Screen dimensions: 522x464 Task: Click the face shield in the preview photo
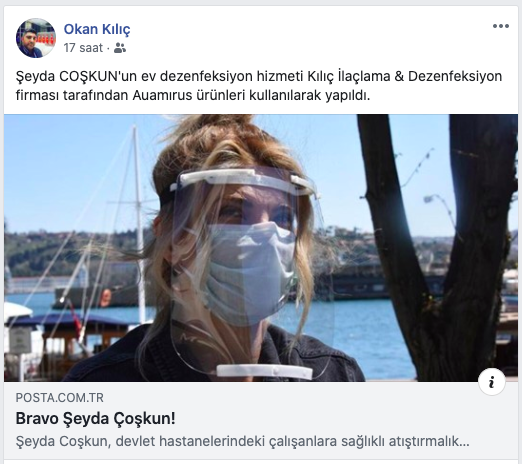pos(247,267)
